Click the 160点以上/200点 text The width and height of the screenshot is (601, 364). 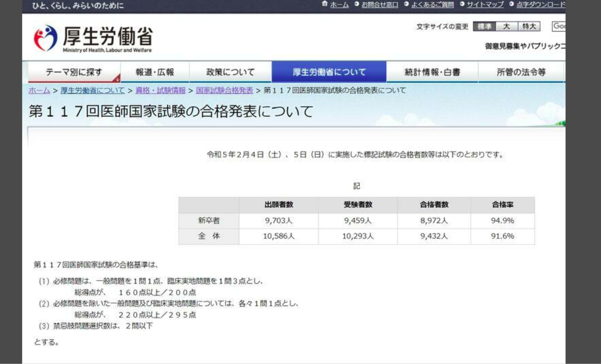click(x=157, y=293)
